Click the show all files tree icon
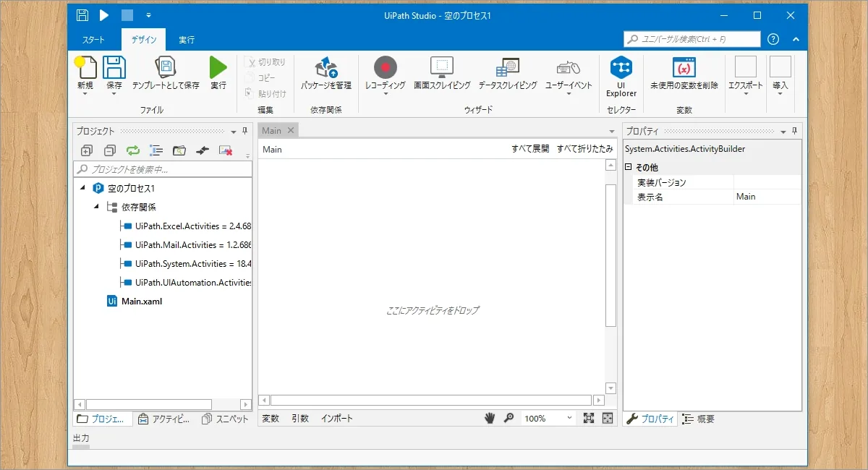The width and height of the screenshot is (868, 470). [156, 150]
